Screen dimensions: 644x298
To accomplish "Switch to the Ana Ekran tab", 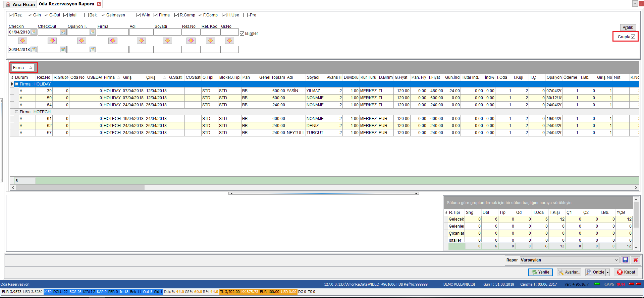I will tap(20, 4).
